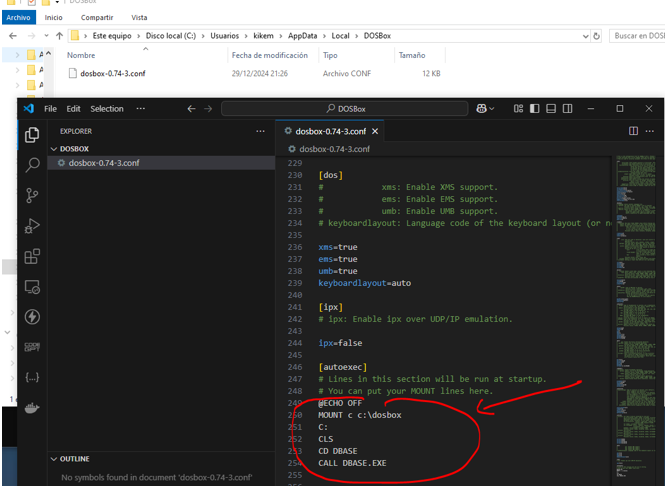This screenshot has width=665, height=486.
Task: Open Thunder Client lightning icon
Action: [x=32, y=317]
